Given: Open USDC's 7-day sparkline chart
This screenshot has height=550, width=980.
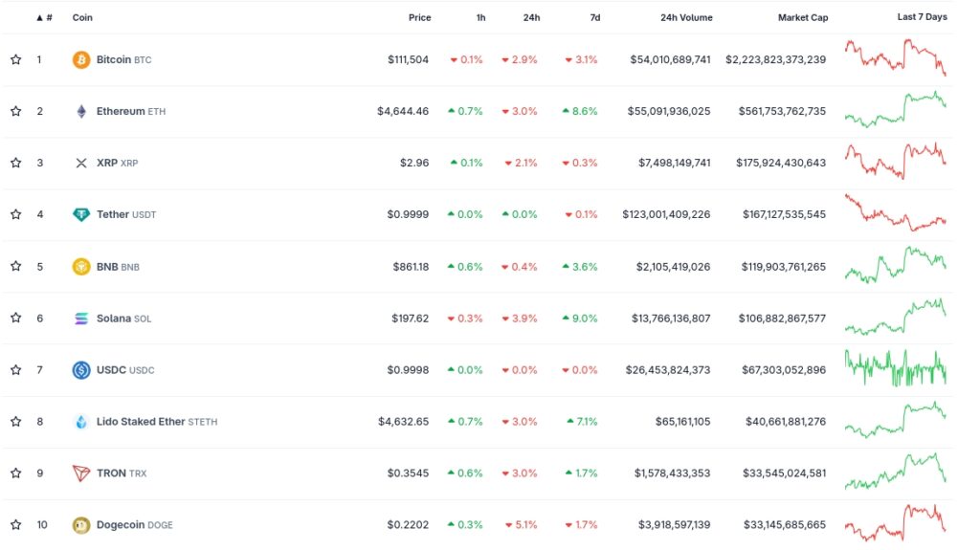Looking at the screenshot, I should [896, 368].
